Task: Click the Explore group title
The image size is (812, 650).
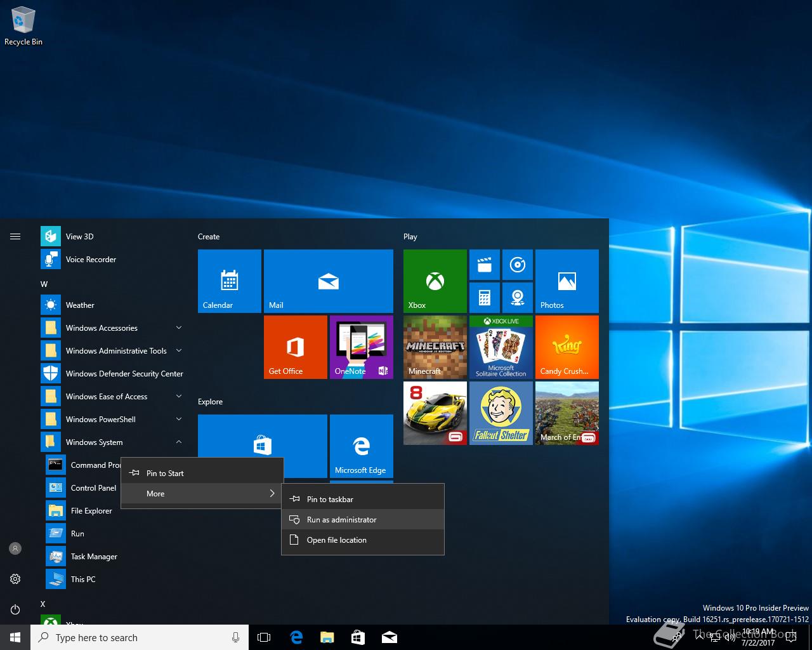Action: 211,401
